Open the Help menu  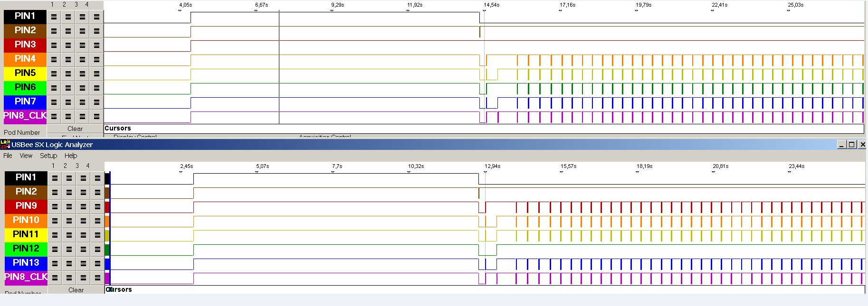(71, 156)
